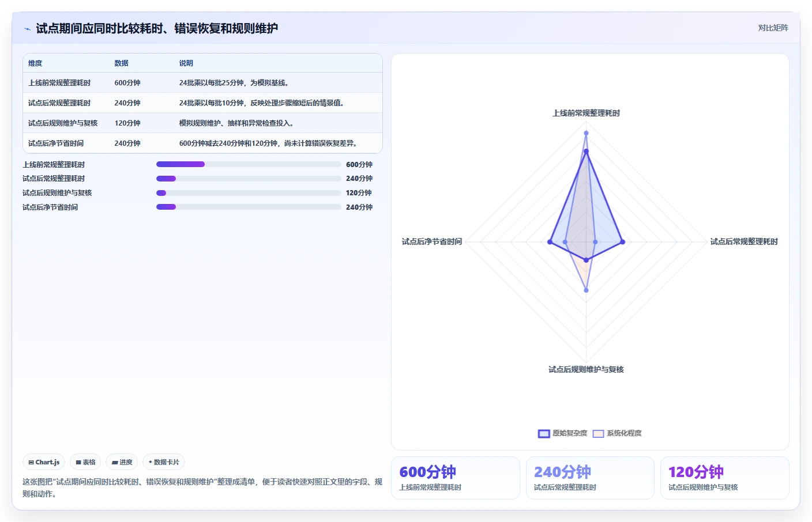Click radar axis label 试点后常规整理耗时
Viewport: 812px width, 522px height.
click(744, 242)
